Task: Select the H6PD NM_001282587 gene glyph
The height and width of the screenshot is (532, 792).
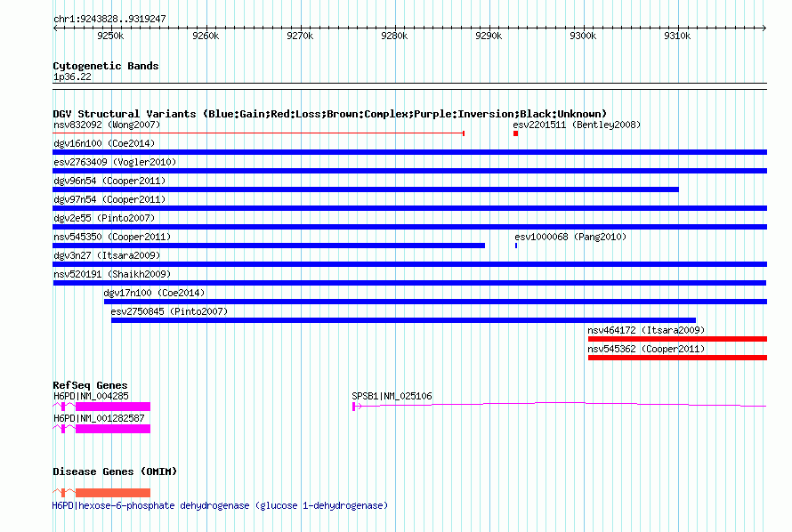Action: coord(112,428)
